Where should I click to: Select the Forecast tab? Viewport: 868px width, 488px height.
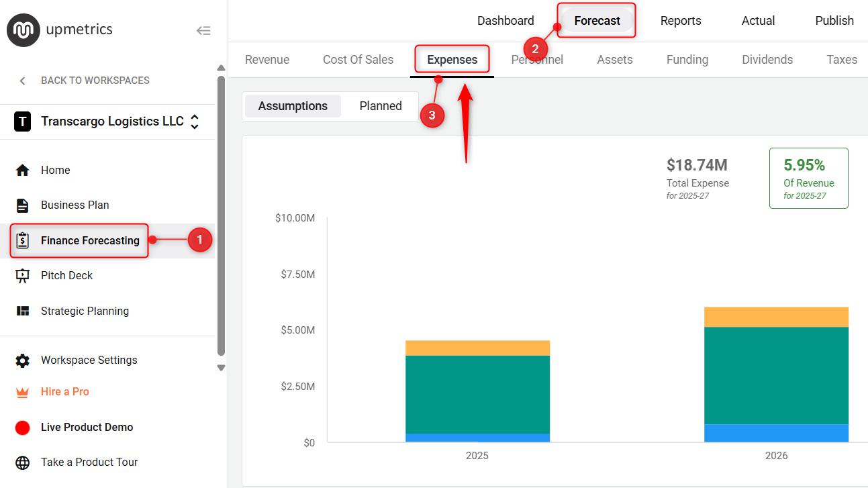pyautogui.click(x=597, y=21)
